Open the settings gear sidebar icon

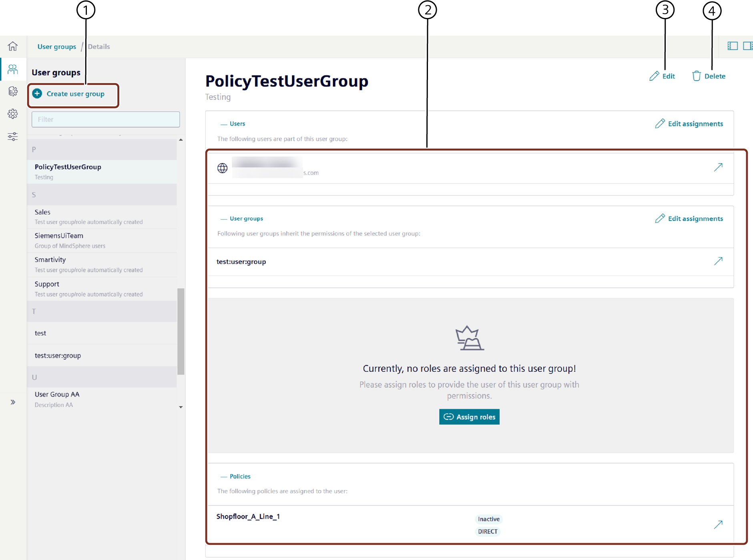pos(13,114)
